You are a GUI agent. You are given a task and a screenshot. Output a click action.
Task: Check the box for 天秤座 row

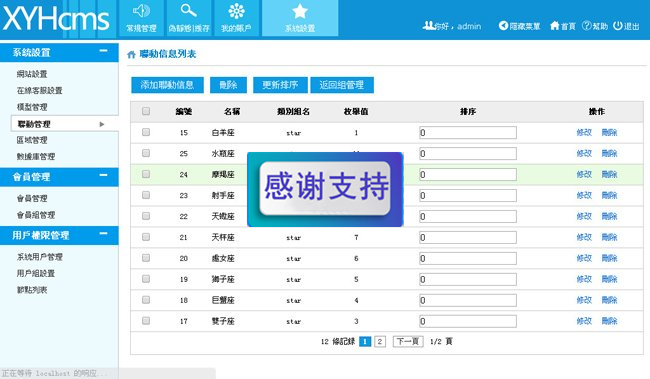tap(146, 237)
